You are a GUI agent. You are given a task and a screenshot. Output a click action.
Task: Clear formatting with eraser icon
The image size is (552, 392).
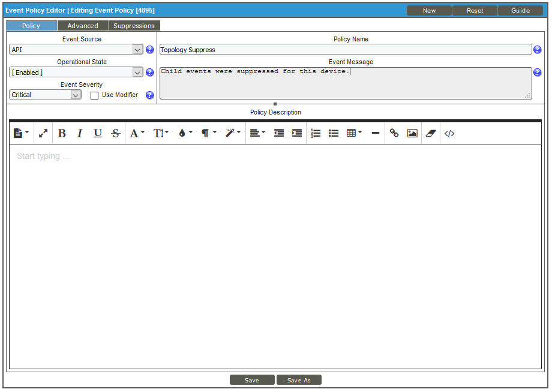tap(430, 134)
